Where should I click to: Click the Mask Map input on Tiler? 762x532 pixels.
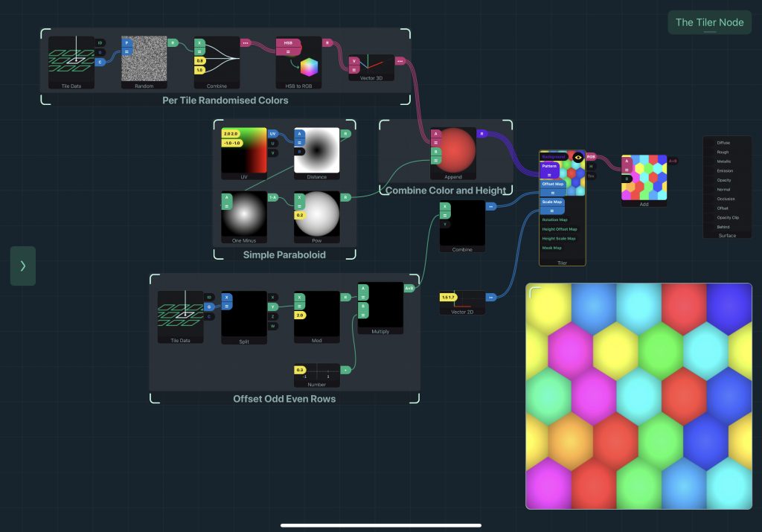[x=551, y=248]
